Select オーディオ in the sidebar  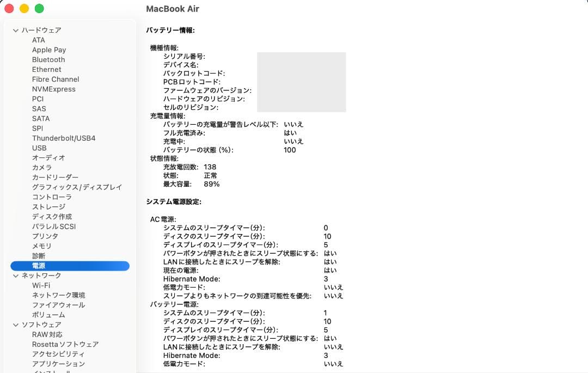tap(48, 157)
